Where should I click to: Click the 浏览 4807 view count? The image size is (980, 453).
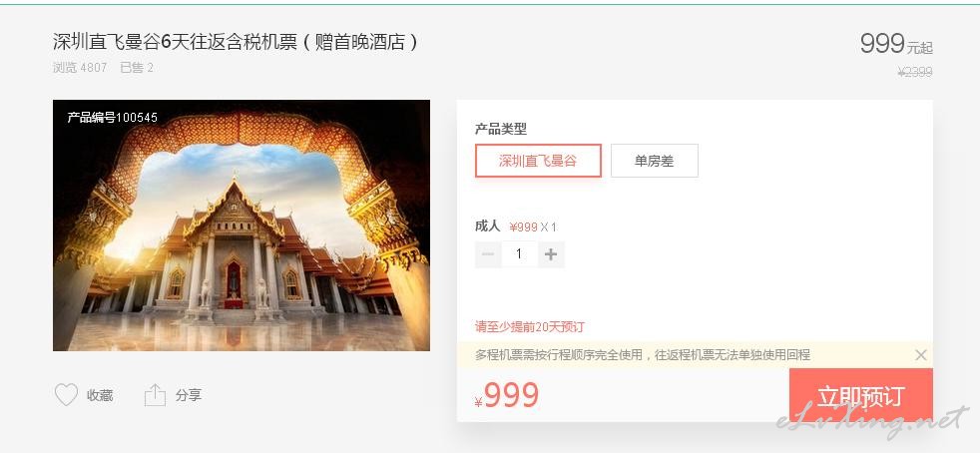[80, 68]
